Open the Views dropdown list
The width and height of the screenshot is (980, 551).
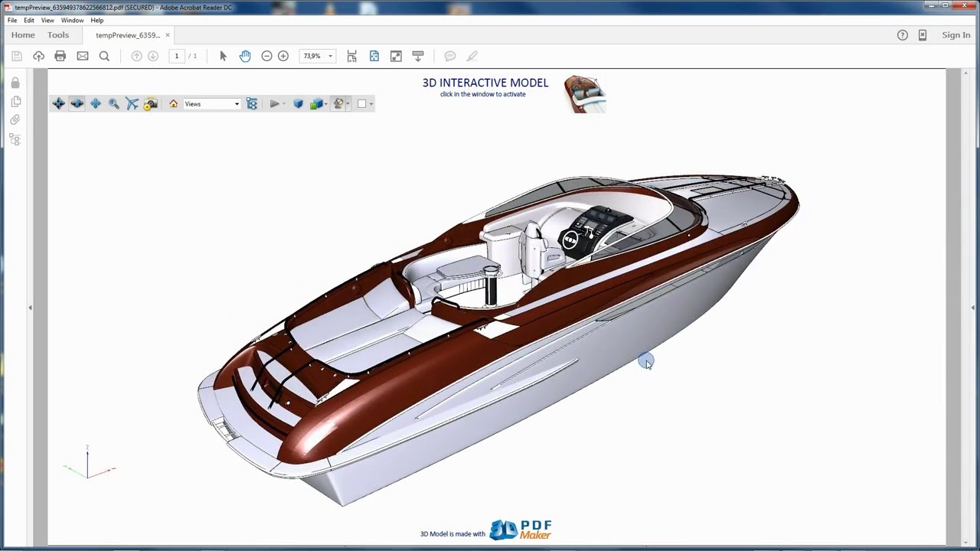coord(212,104)
